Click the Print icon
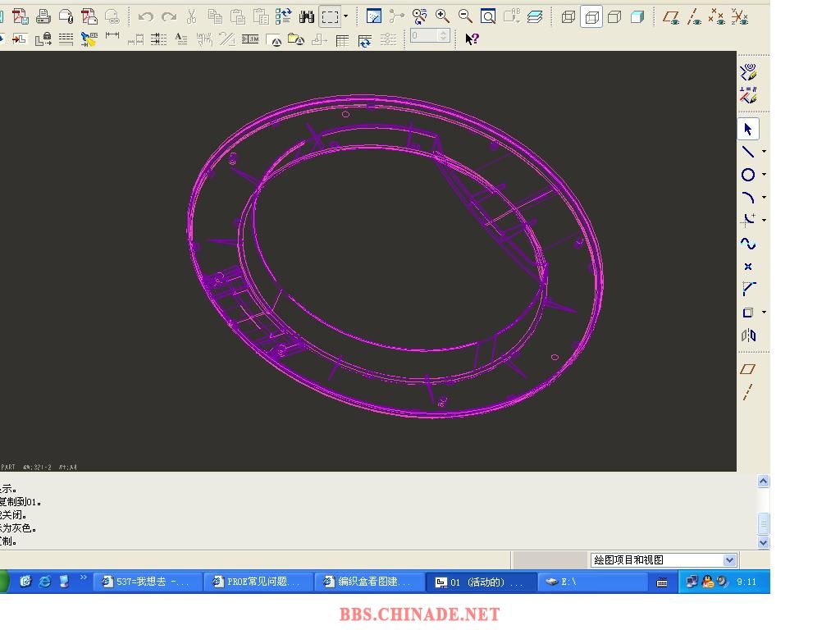Screen dimensions: 840x630 coord(43,16)
